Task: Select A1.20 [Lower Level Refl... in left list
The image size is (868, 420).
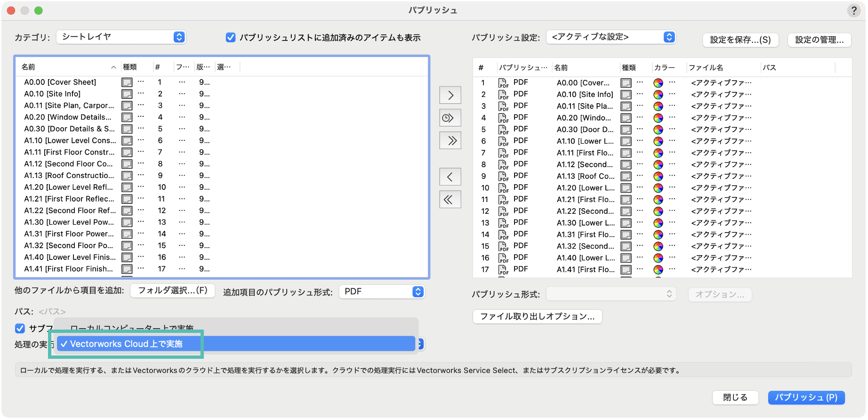Action: click(x=69, y=187)
